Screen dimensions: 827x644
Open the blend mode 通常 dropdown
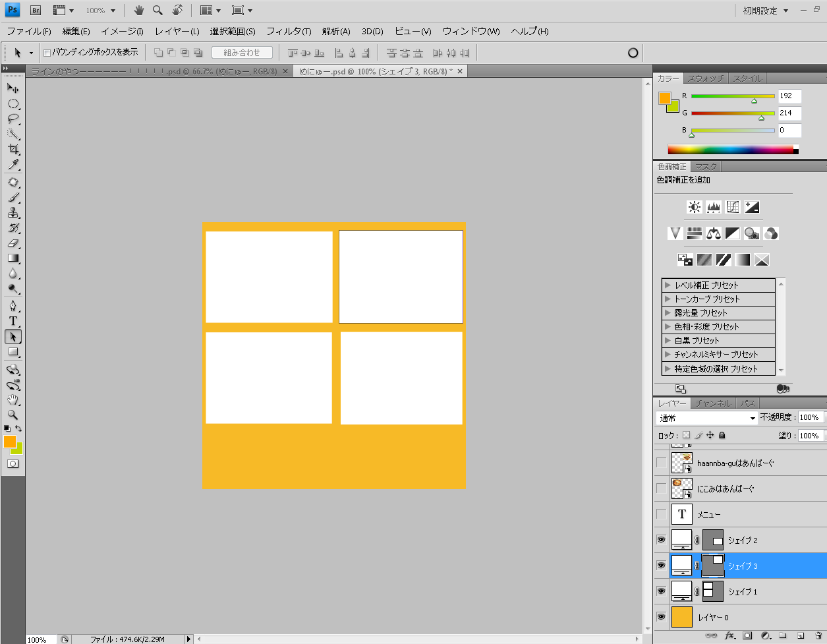coord(707,418)
